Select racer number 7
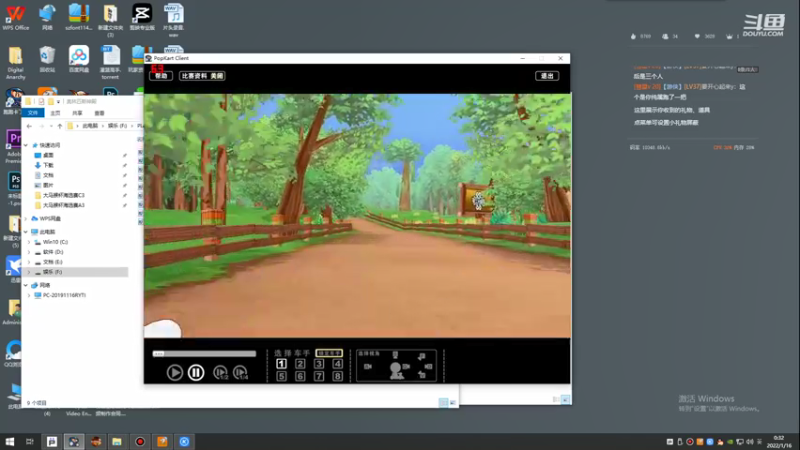Image resolution: width=800 pixels, height=450 pixels. (x=319, y=377)
